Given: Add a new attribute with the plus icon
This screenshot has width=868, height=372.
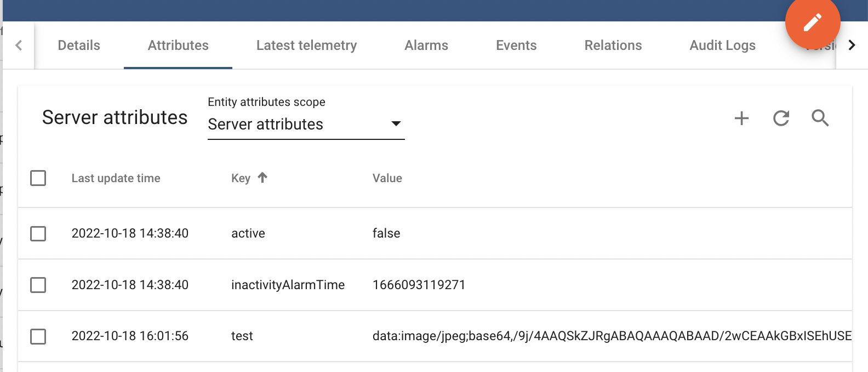Looking at the screenshot, I should point(741,118).
